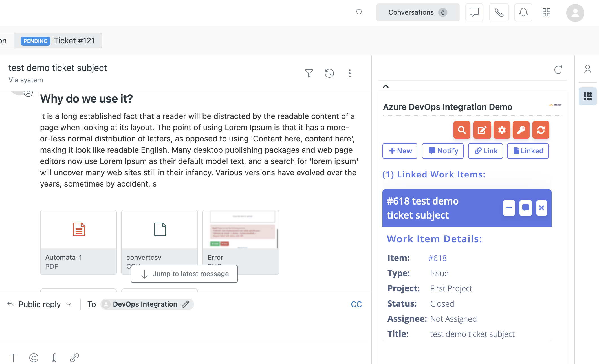Toggle CC recipients field visibility
The width and height of the screenshot is (599, 364).
(x=356, y=304)
